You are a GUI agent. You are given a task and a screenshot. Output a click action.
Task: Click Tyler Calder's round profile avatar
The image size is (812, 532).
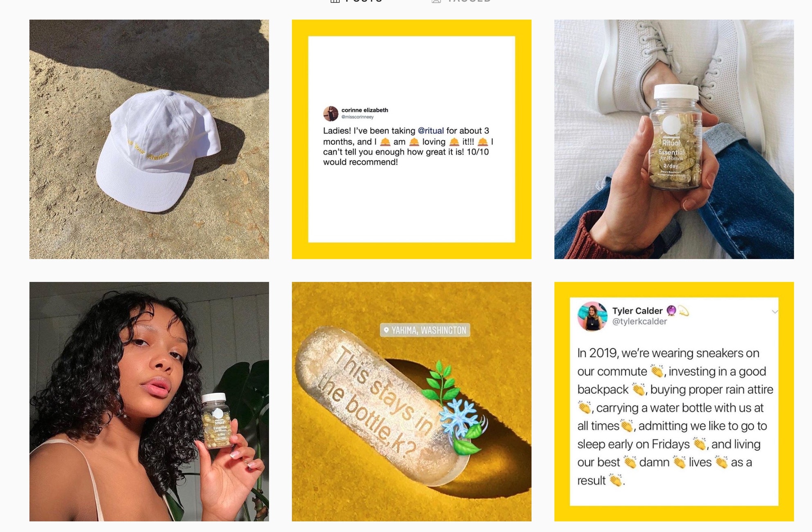click(x=592, y=316)
